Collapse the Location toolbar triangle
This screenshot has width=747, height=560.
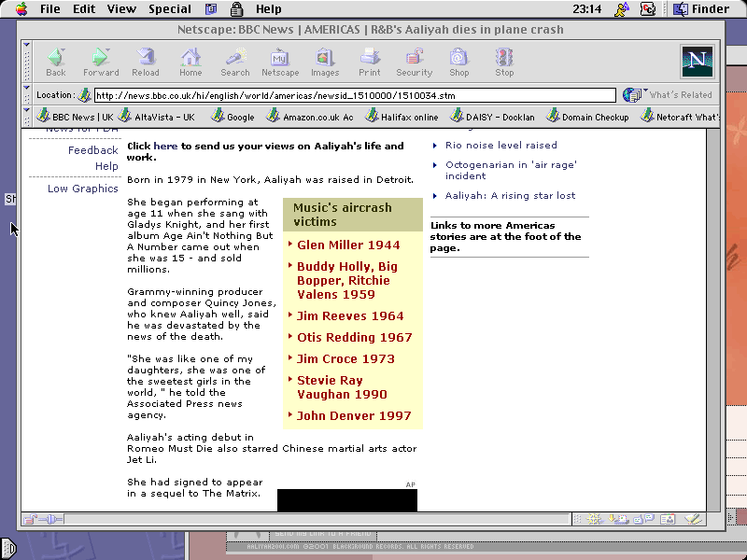(x=27, y=88)
